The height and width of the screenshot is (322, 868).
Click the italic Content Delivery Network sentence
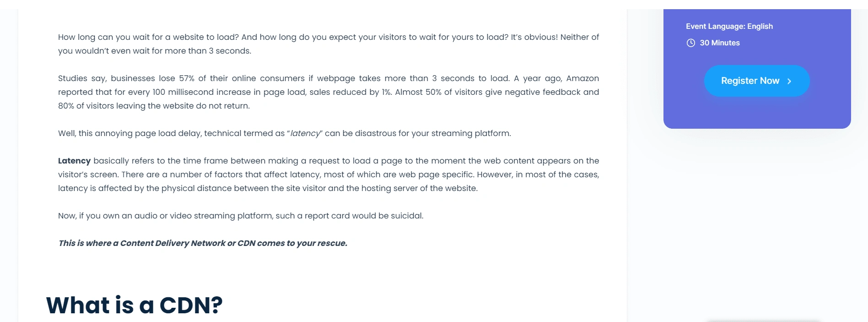[x=203, y=243]
